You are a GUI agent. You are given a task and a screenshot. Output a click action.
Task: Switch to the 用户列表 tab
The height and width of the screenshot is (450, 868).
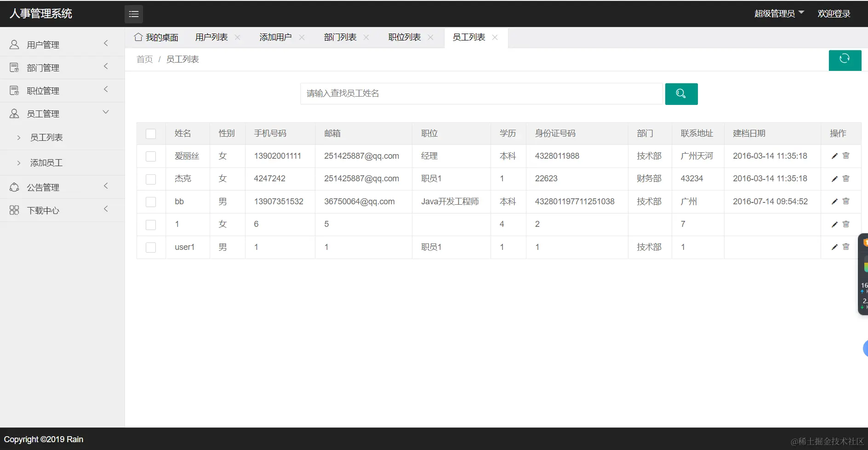(211, 37)
